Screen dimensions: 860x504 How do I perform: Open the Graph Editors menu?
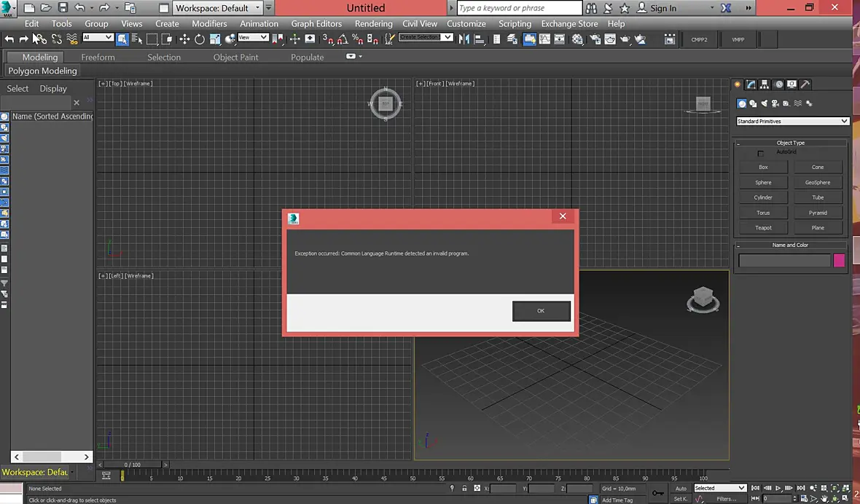click(316, 23)
